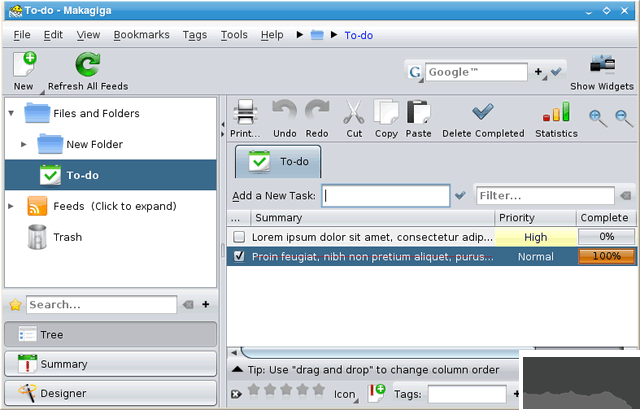Click the folder icon in the breadcrumb
Image resolution: width=640 pixels, height=410 pixels.
click(x=317, y=35)
